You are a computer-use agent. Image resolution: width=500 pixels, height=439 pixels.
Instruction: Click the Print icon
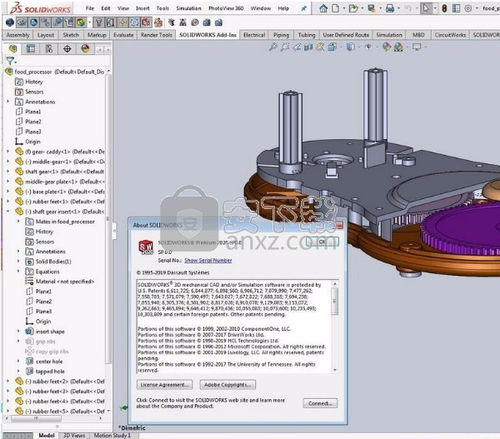[x=390, y=8]
